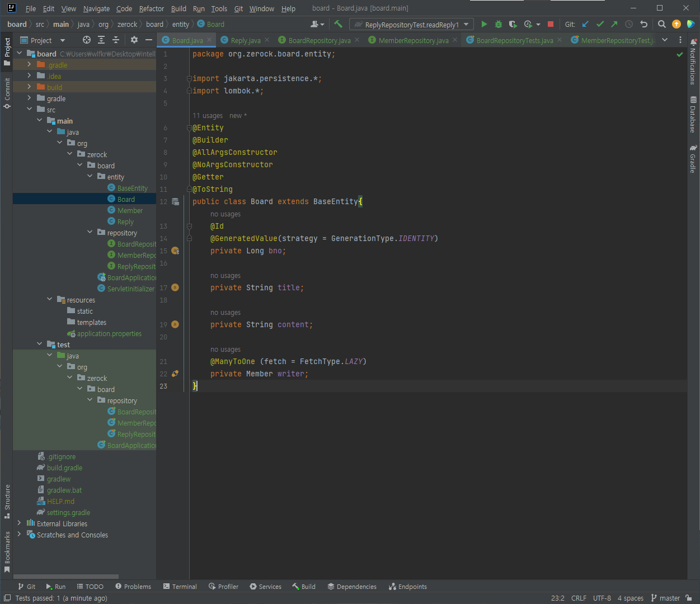Select opened file in Project tree
This screenshot has height=604, width=700.
tap(87, 40)
